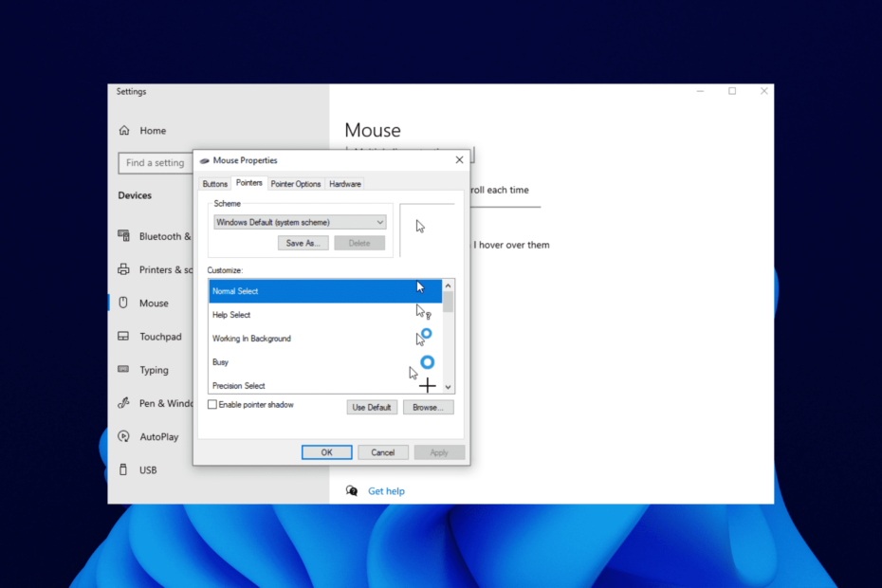882x588 pixels.
Task: Enable pointer shadow
Action: coord(211,404)
